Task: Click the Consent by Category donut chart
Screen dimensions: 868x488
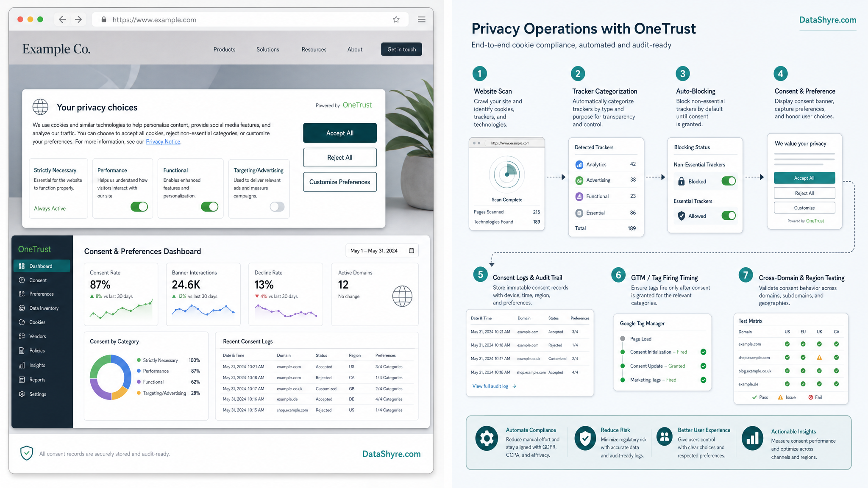Action: pyautogui.click(x=111, y=377)
